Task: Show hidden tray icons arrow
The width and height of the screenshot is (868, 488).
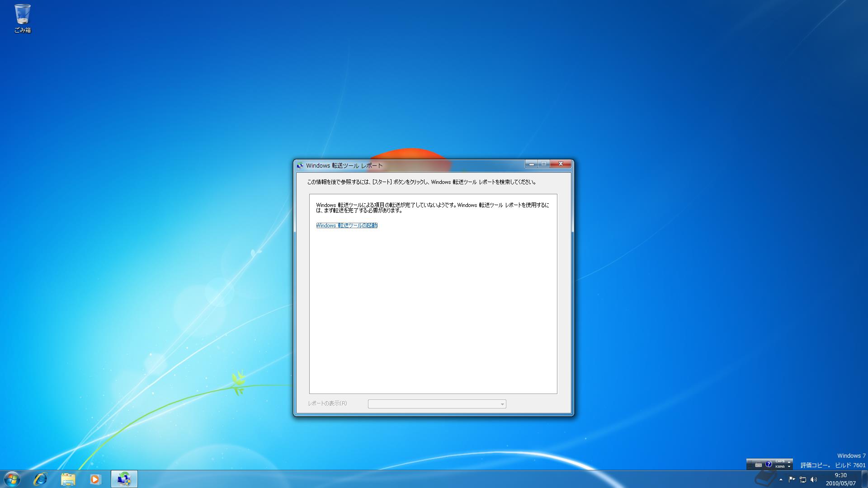Action: [x=781, y=479]
